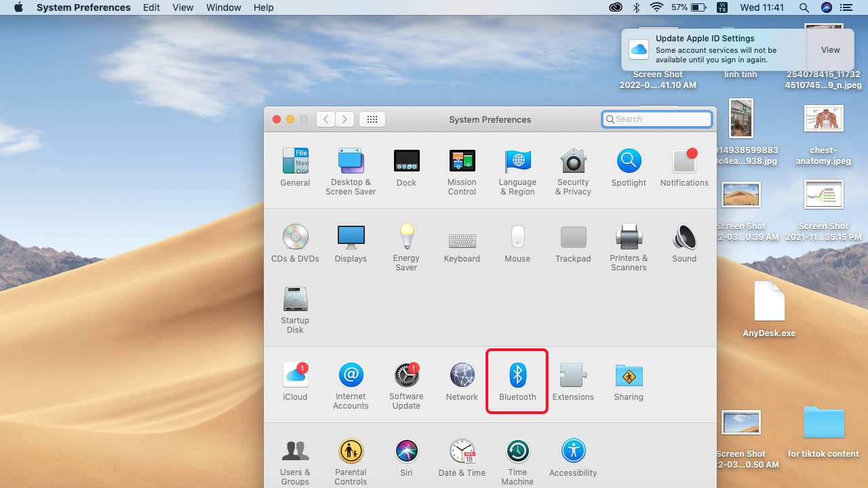Open Users & Groups preferences
This screenshot has width=868, height=488.
(295, 462)
